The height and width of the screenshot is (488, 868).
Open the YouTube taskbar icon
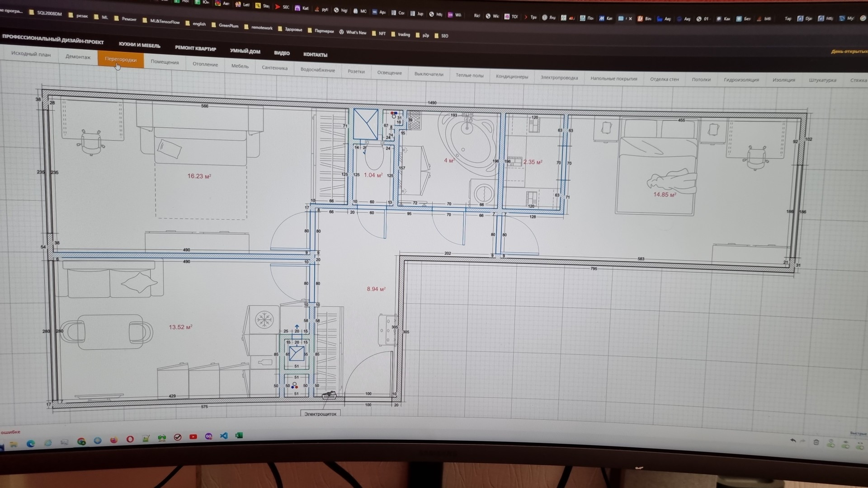pyautogui.click(x=193, y=437)
